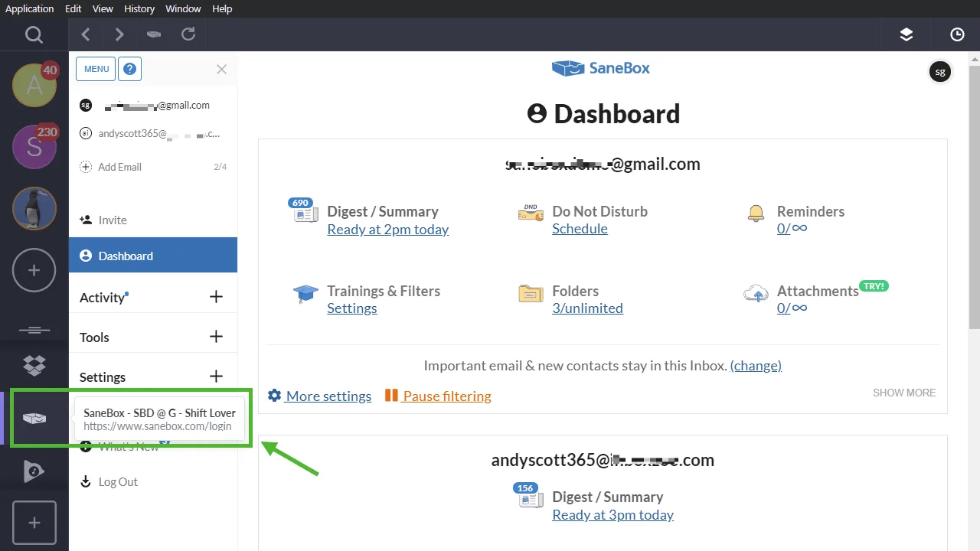Open the Reminders 0/∞ link
The image size is (980, 551).
tap(792, 229)
